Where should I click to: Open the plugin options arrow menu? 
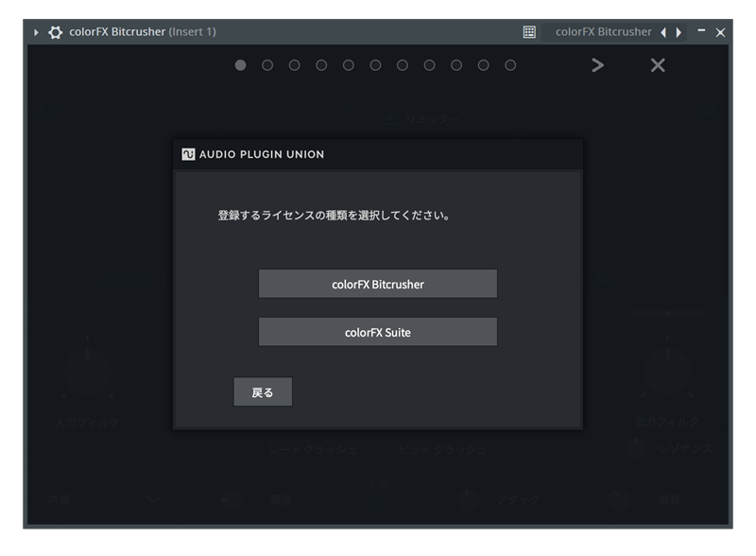[x=36, y=32]
